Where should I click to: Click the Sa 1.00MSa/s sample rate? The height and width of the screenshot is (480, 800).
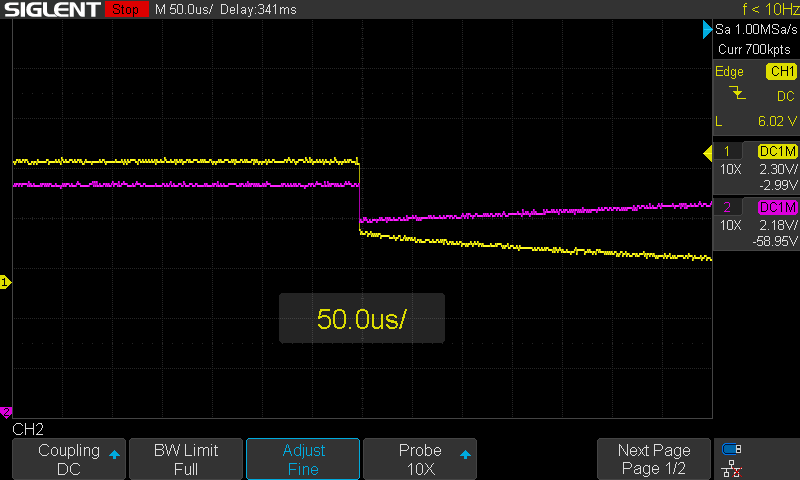tap(756, 29)
